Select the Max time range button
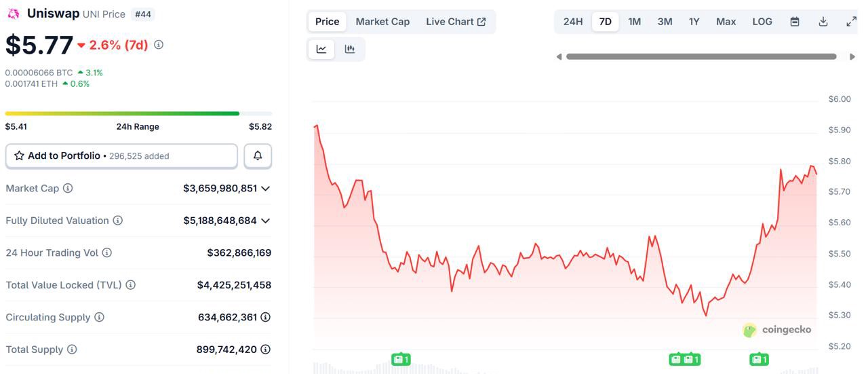 point(726,22)
